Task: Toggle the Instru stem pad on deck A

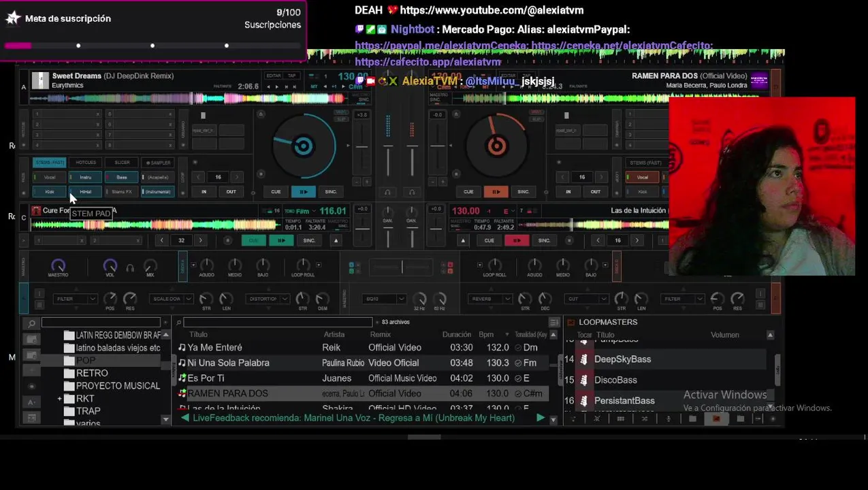Action: (85, 178)
